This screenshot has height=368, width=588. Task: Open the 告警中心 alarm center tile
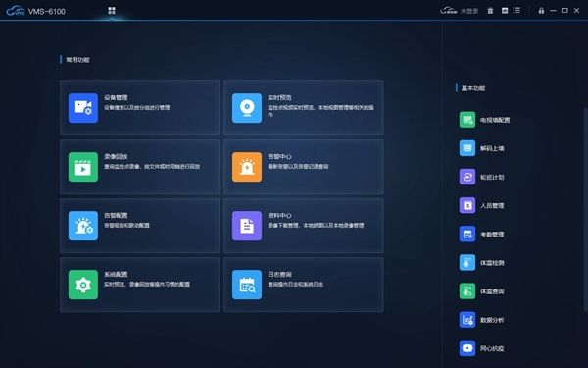click(304, 167)
